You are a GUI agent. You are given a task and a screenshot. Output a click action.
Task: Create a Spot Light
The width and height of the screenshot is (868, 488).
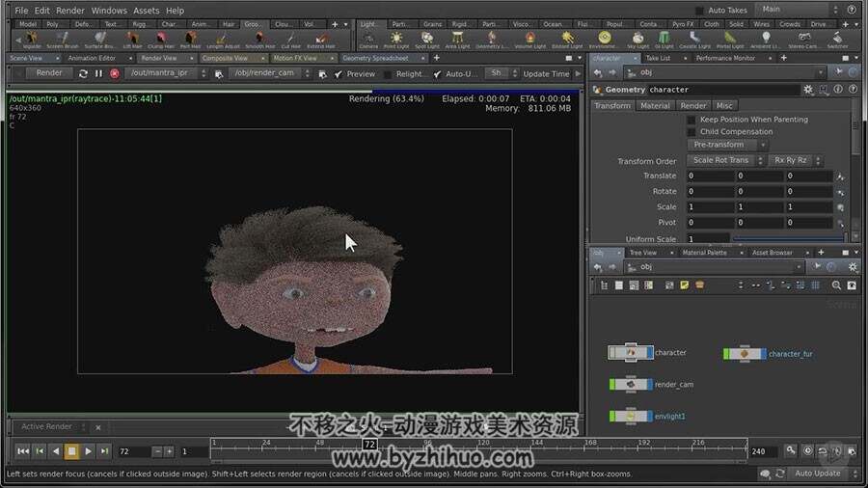(427, 40)
